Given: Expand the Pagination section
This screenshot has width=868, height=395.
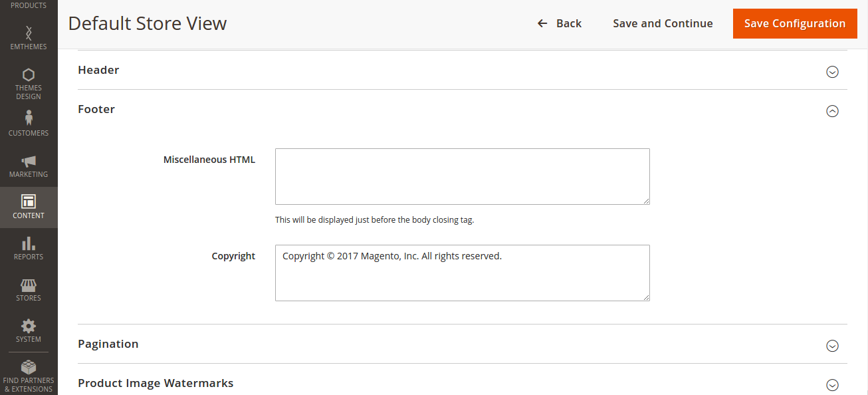Looking at the screenshot, I should tap(832, 346).
